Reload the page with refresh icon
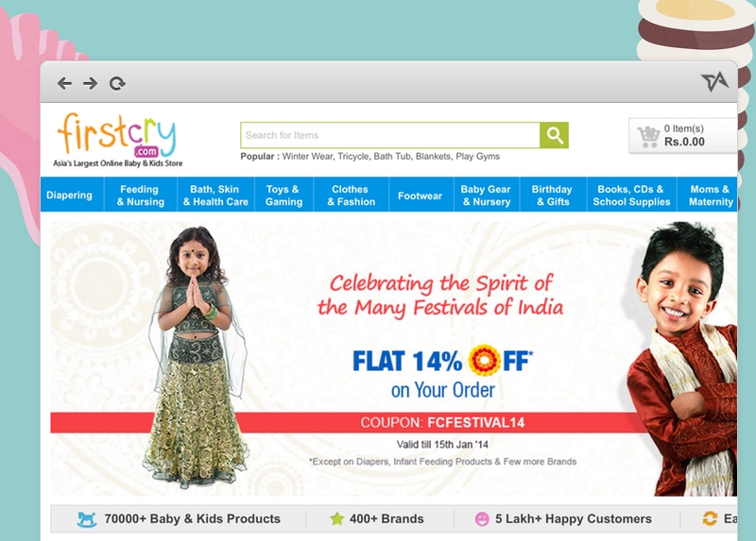This screenshot has height=541, width=756. click(x=117, y=84)
